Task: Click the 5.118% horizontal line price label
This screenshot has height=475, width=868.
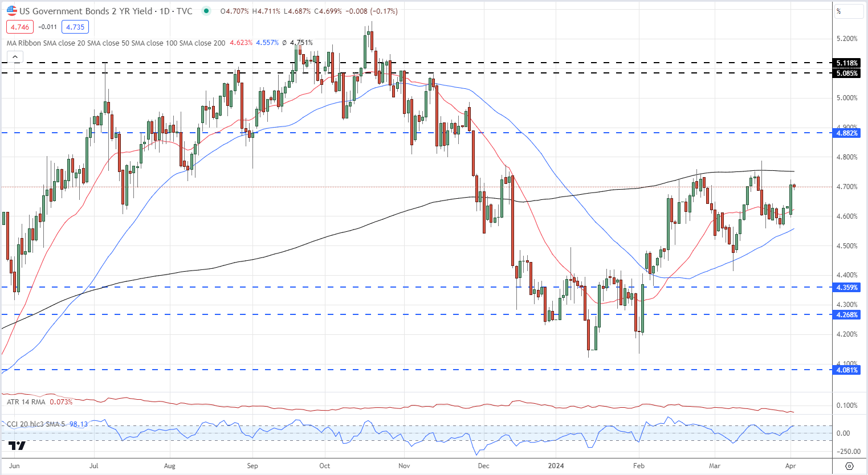Action: 847,63
